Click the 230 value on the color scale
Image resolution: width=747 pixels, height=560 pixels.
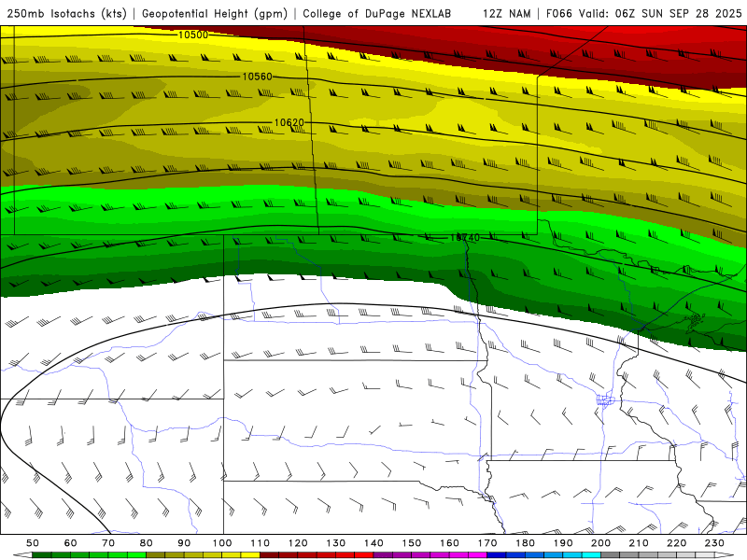(x=714, y=543)
